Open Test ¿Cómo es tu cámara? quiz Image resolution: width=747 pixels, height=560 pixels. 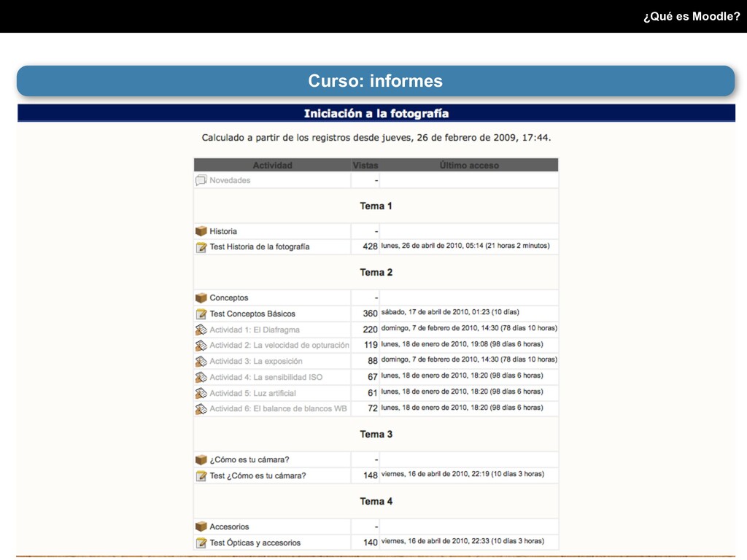pos(258,475)
